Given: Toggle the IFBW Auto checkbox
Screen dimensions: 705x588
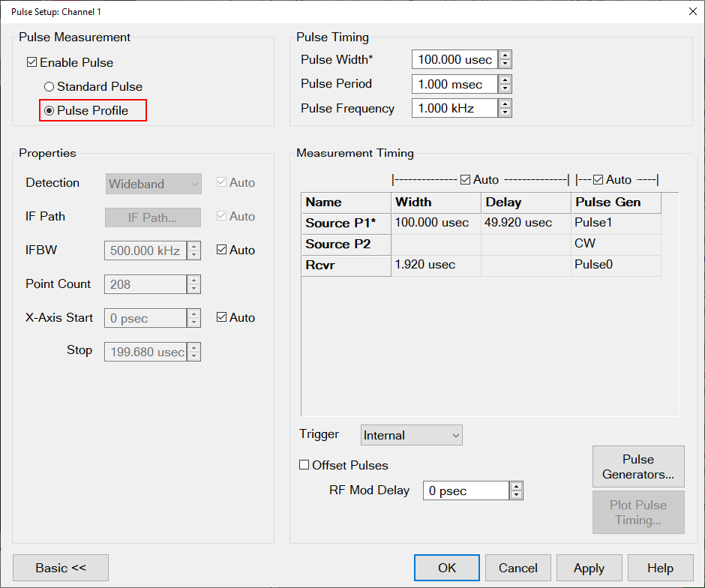Looking at the screenshot, I should [222, 250].
